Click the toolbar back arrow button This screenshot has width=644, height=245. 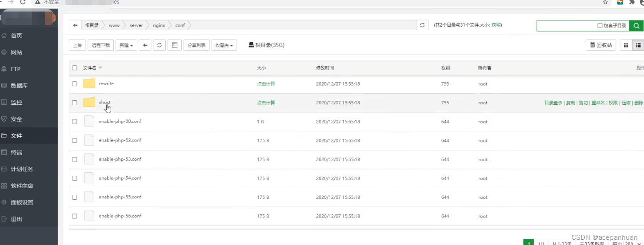pos(145,45)
